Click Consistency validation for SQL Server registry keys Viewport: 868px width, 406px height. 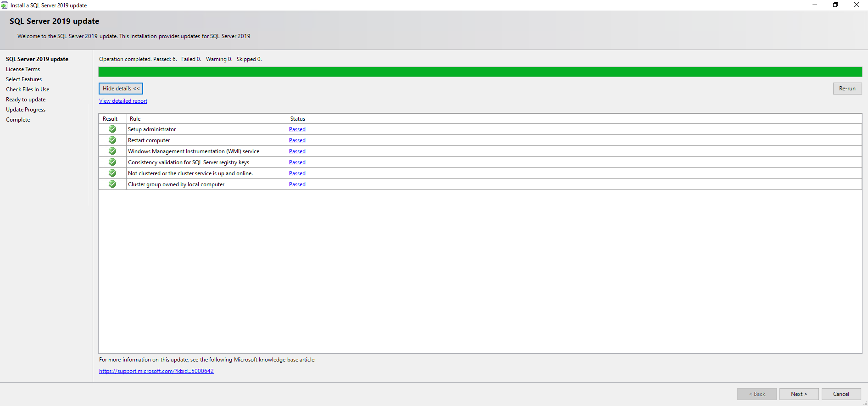[x=189, y=162]
